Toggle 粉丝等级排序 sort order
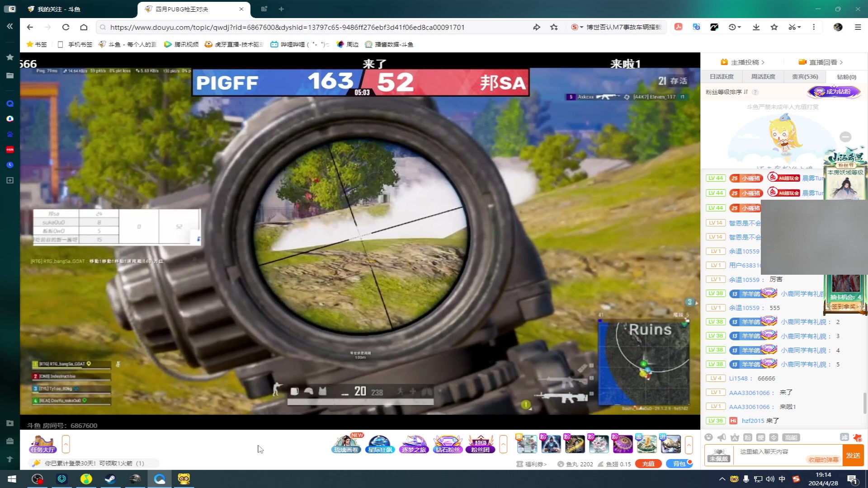Viewport: 868px width, 488px height. [x=727, y=92]
